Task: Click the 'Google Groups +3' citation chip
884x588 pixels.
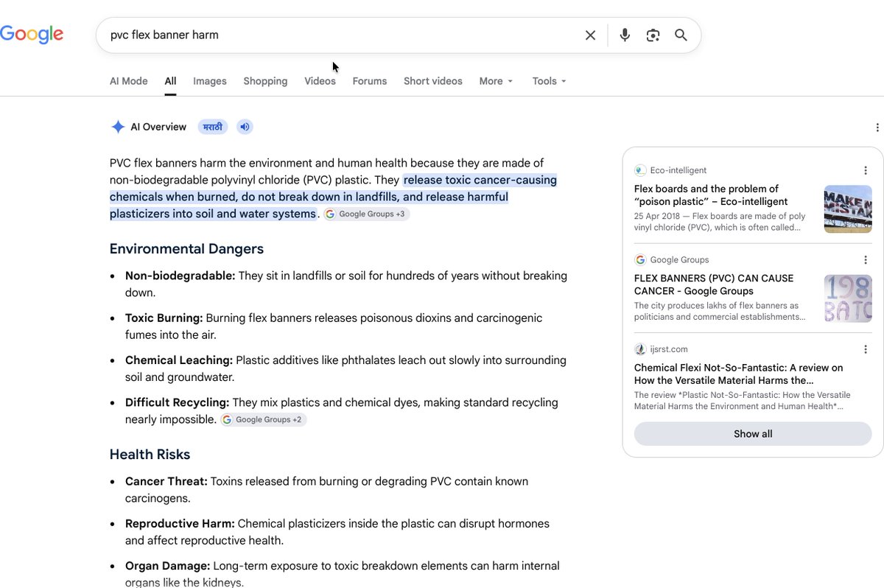Action: [366, 214]
